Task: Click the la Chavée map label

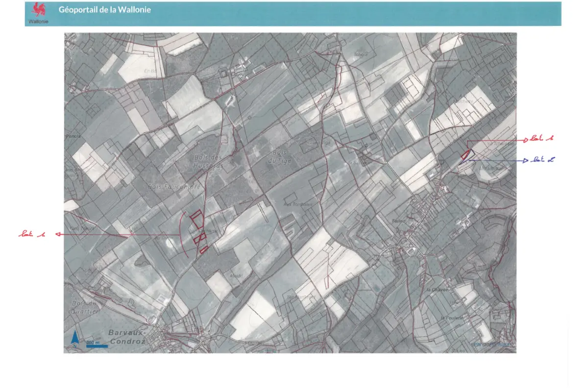Action: tap(438, 290)
